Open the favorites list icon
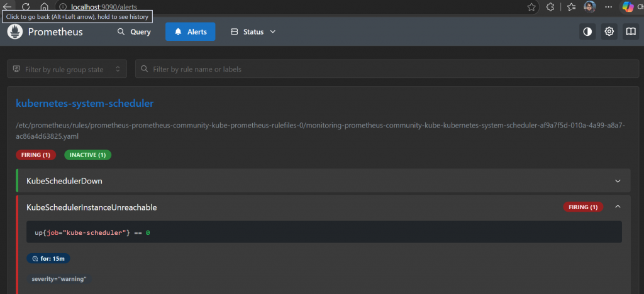Screen dimensions: 644x294 click(571, 7)
